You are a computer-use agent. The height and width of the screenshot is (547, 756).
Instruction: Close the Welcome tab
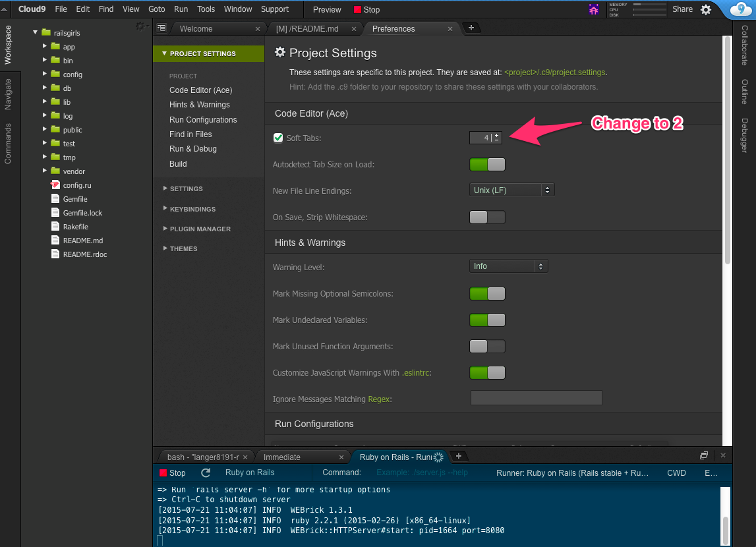[x=258, y=29]
